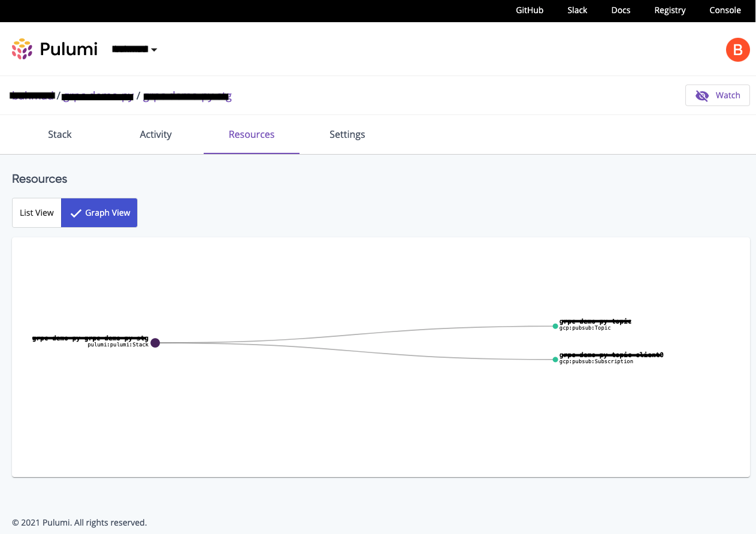
Task: Open the Registry link in top bar
Action: point(670,10)
